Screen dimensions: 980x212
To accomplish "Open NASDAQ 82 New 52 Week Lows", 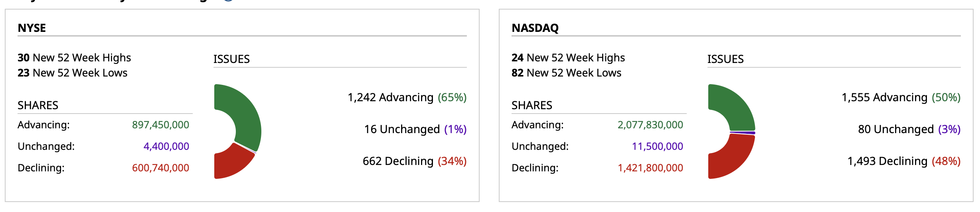I will coord(566,73).
